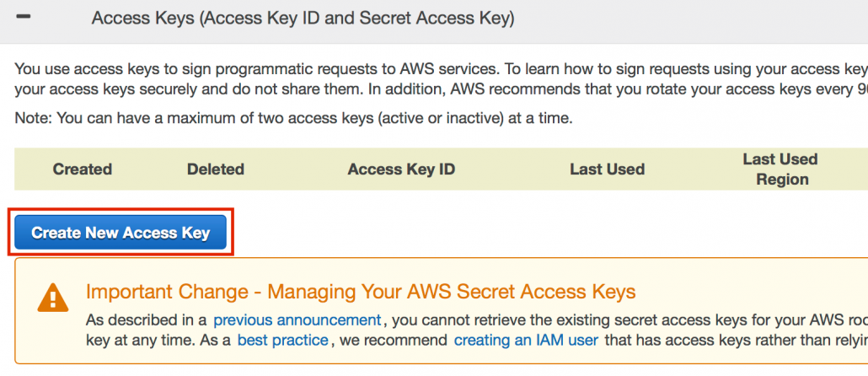
Task: Click the note about maximum two access keys
Action: click(293, 118)
